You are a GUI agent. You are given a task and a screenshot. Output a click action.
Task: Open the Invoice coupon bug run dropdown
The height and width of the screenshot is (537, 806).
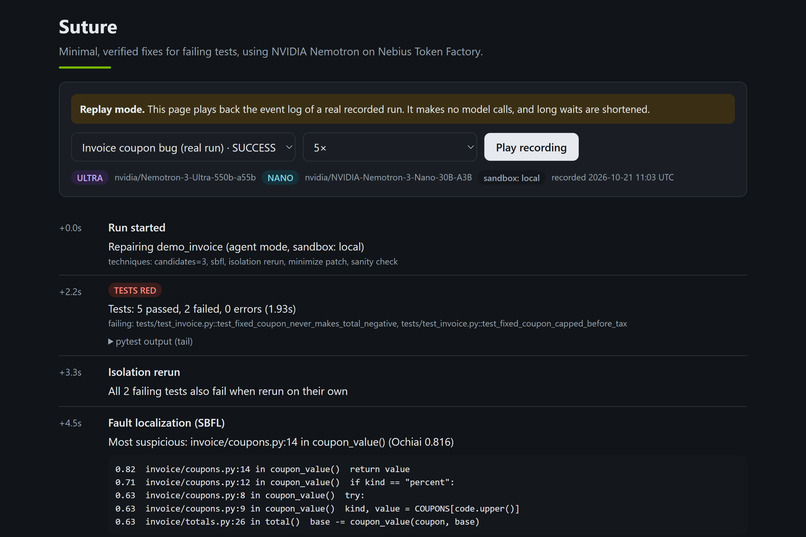[183, 147]
